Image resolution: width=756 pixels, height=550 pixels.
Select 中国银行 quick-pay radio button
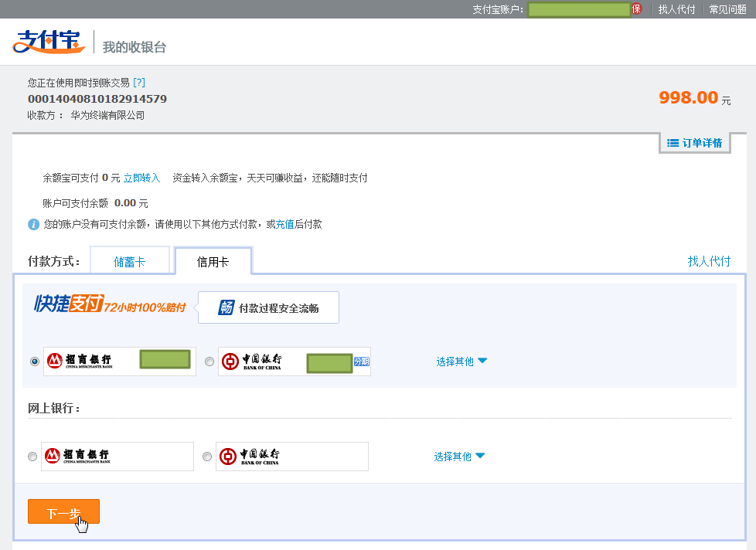[x=209, y=362]
